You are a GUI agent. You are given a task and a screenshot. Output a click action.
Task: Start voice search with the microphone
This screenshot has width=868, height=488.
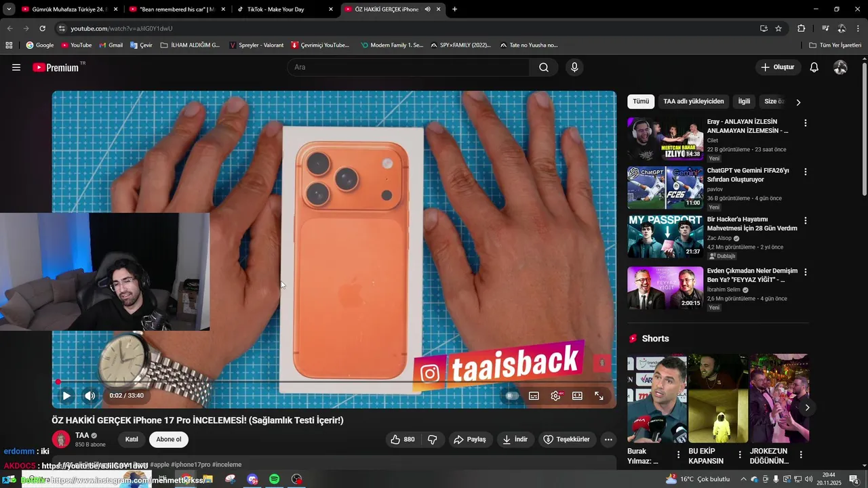pyautogui.click(x=574, y=67)
